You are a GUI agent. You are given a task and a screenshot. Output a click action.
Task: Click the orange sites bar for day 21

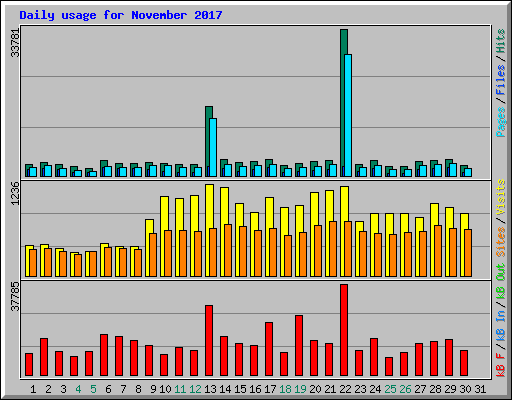333,249
